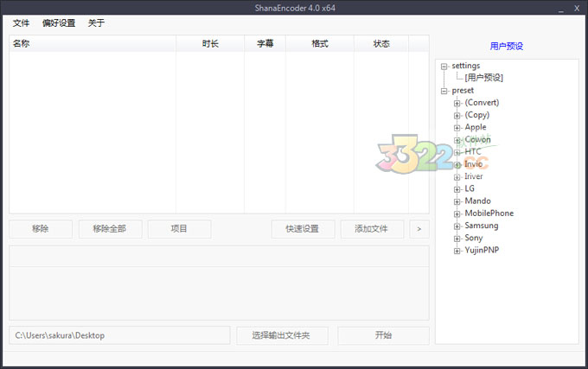The image size is (588, 369).
Task: Open the 文件 menu
Action: pos(21,23)
